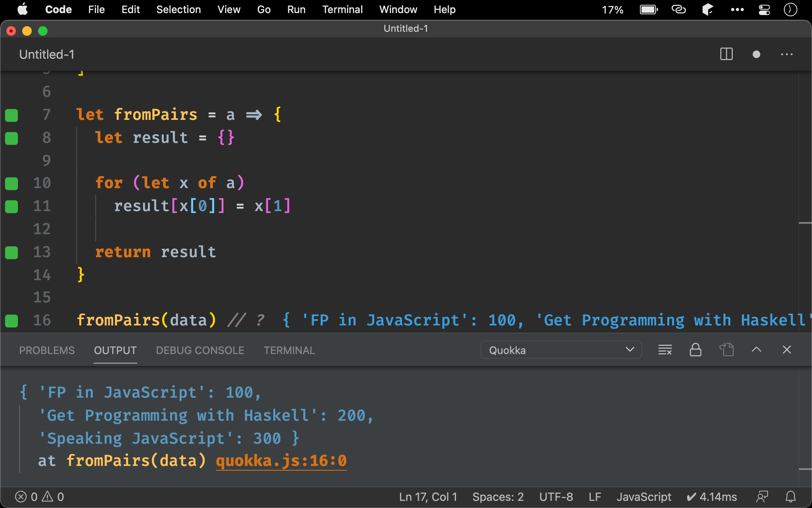Click the 'Get Programming with Haskell': 200 output line
Viewport: 812px width, 508px height.
point(206,416)
